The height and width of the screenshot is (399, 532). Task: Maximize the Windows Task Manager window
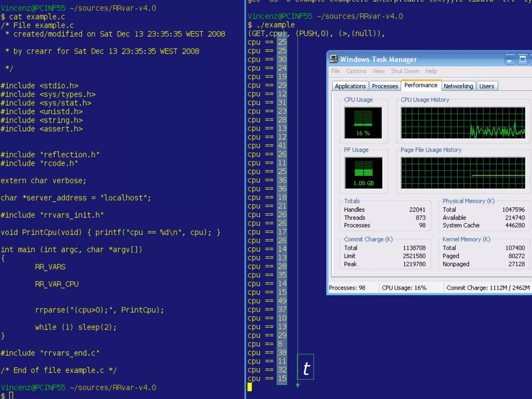pos(522,59)
